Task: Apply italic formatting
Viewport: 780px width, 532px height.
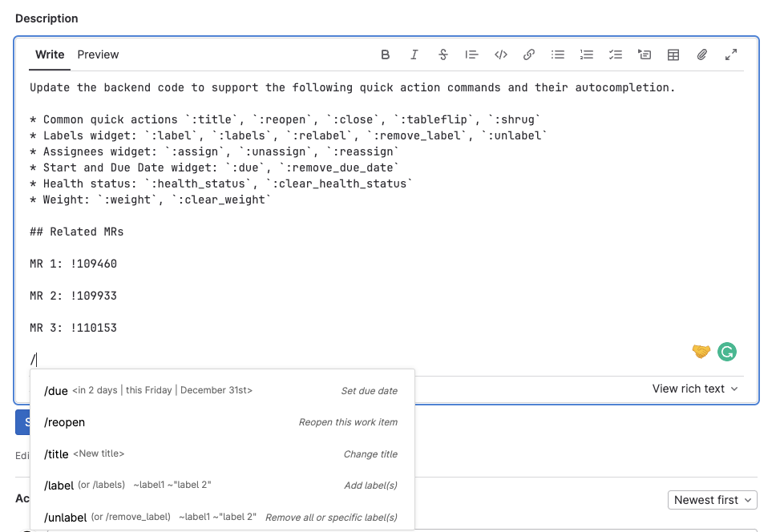Action: tap(414, 54)
